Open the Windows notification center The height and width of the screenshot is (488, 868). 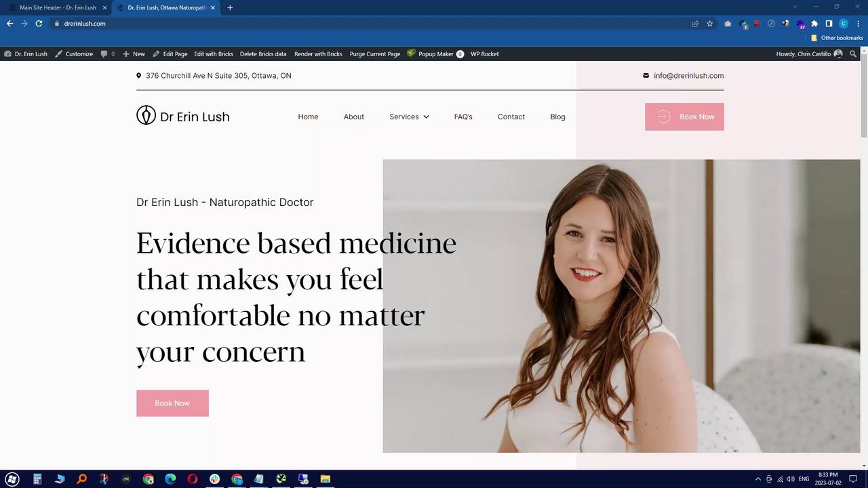point(853,479)
